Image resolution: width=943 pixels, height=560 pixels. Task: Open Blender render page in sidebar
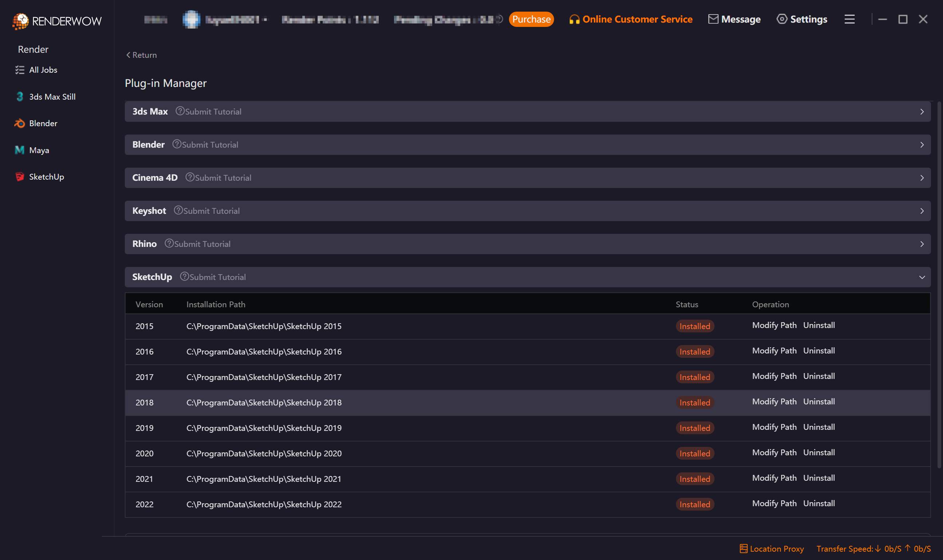click(43, 123)
